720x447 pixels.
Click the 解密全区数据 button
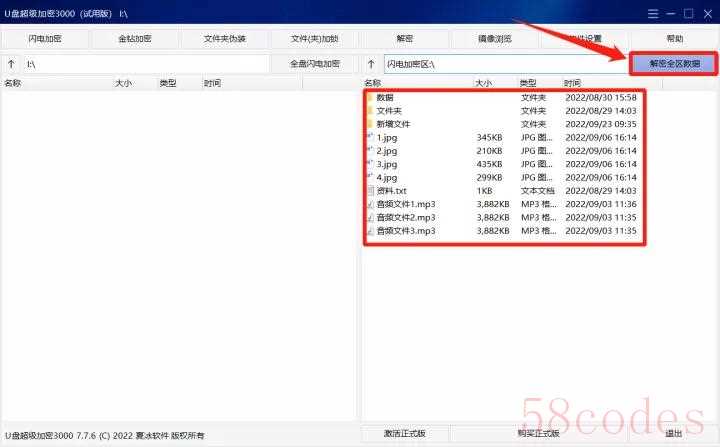tap(674, 63)
